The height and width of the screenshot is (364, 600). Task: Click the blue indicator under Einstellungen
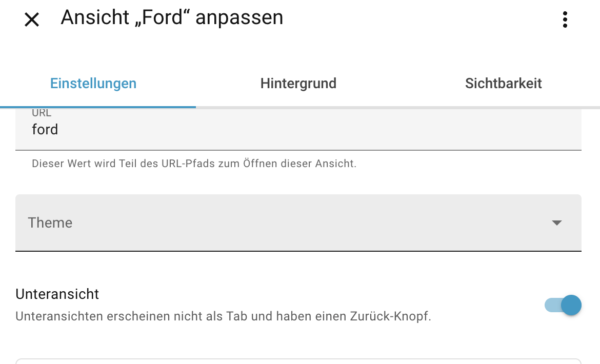(98, 107)
